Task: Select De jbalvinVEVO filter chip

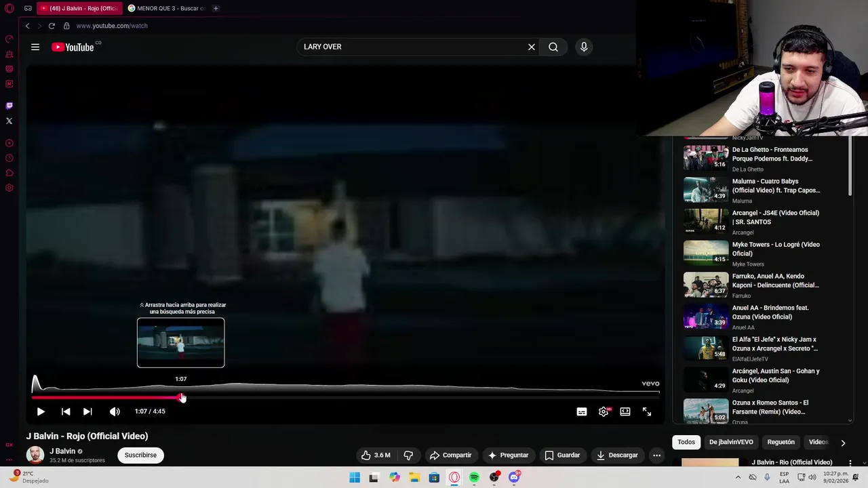Action: click(x=731, y=443)
